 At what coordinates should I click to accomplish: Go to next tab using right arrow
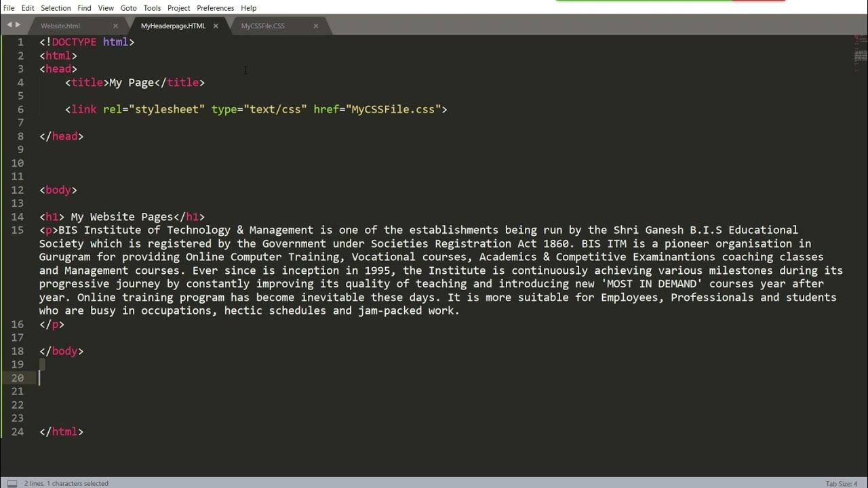18,25
